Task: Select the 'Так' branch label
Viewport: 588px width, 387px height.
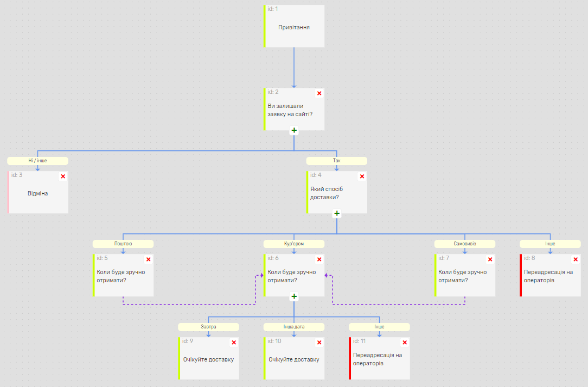Action: [x=337, y=161]
